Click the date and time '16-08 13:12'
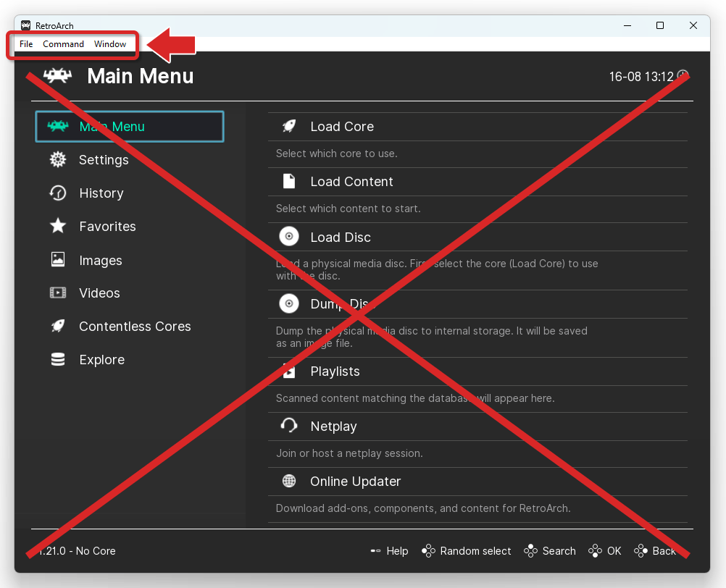Screen dimensions: 726x588 pos(641,76)
